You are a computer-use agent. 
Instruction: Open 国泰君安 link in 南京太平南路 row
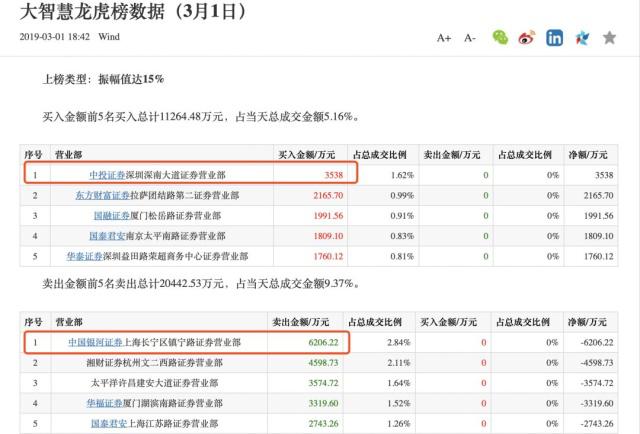[x=107, y=236]
